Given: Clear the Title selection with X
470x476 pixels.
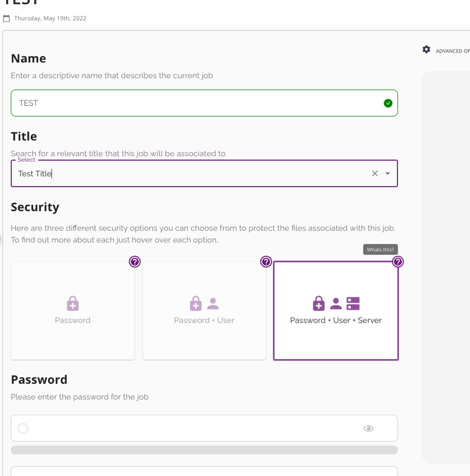Looking at the screenshot, I should (x=375, y=173).
